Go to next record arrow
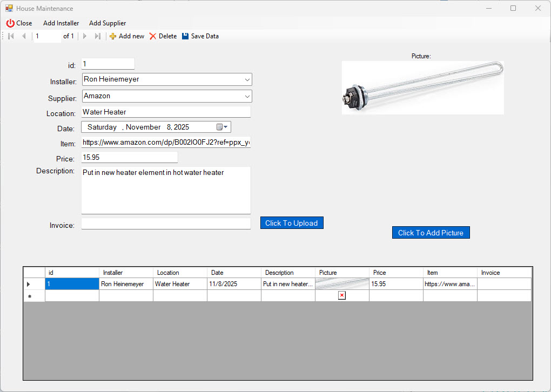Image resolution: width=551 pixels, height=392 pixels. [84, 36]
